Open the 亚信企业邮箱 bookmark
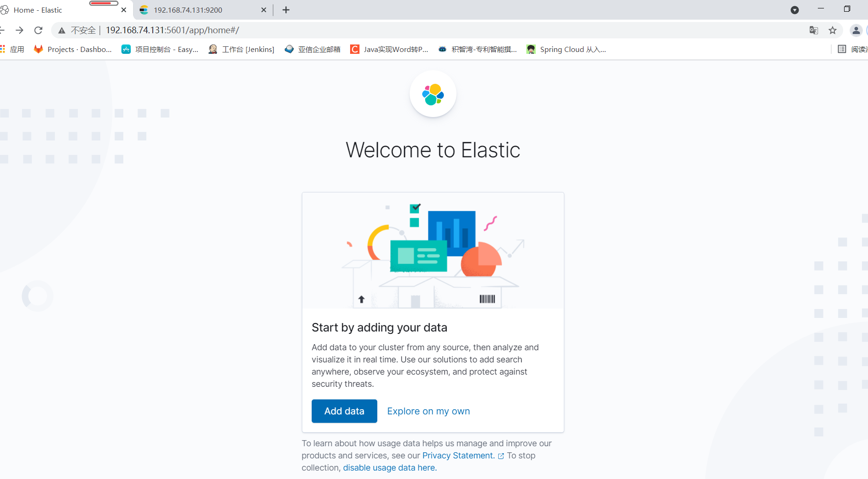Screen dimensions: 868x479 tap(313, 49)
